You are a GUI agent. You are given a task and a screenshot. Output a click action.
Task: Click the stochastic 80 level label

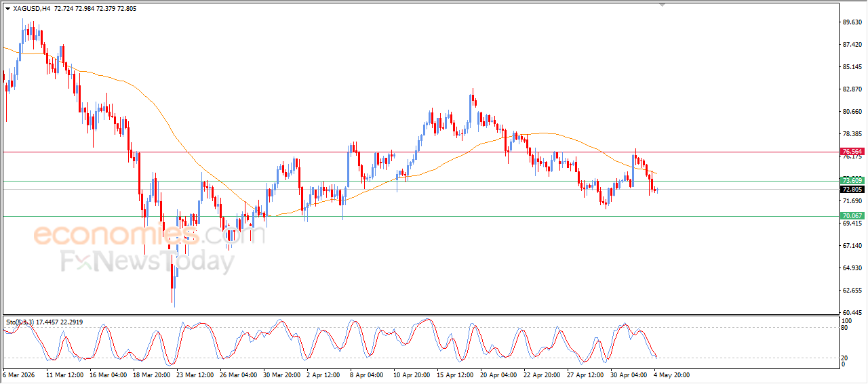[845, 328]
